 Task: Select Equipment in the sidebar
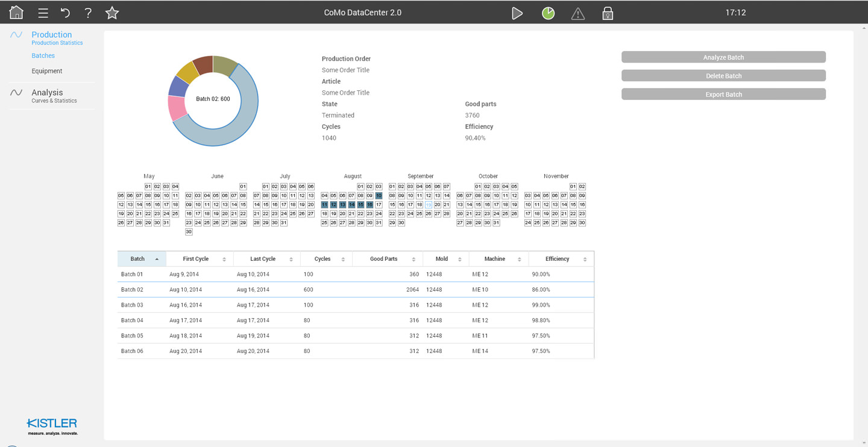[x=47, y=71]
